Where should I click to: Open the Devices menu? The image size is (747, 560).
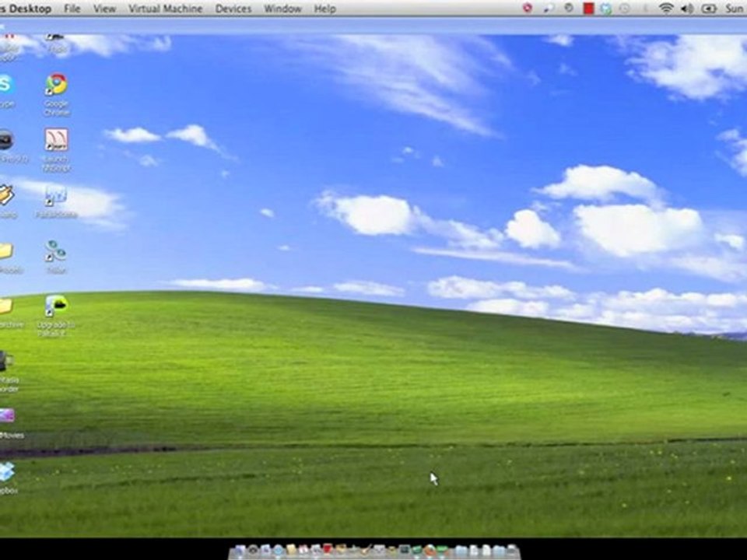233,9
